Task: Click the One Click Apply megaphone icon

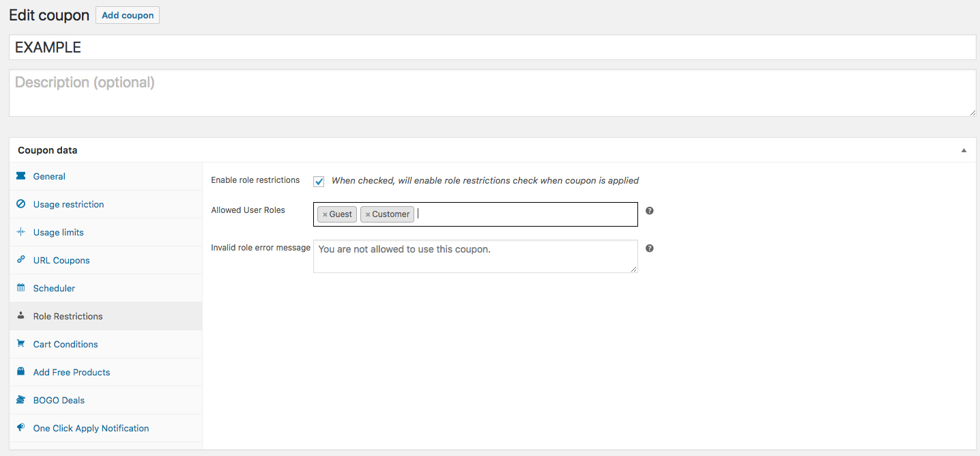Action: pyautogui.click(x=20, y=428)
